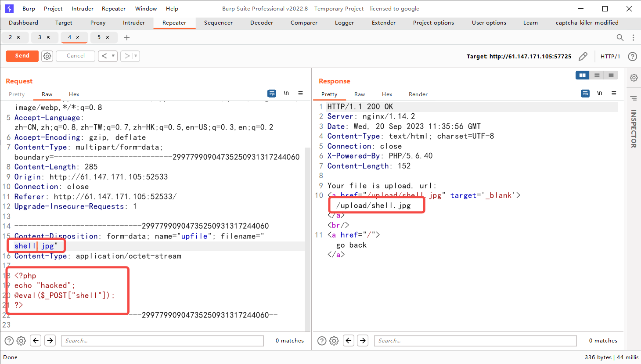Select response Render view tab

click(x=418, y=94)
